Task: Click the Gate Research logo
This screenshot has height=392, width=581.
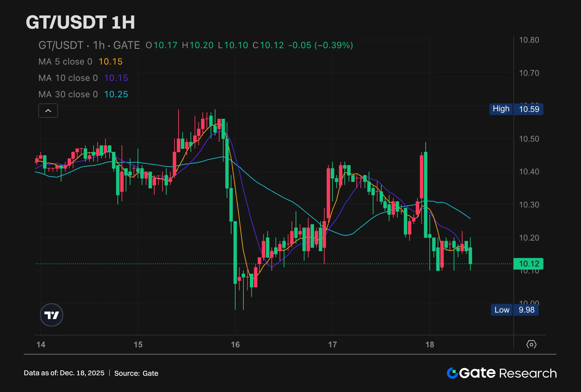Action: (502, 373)
